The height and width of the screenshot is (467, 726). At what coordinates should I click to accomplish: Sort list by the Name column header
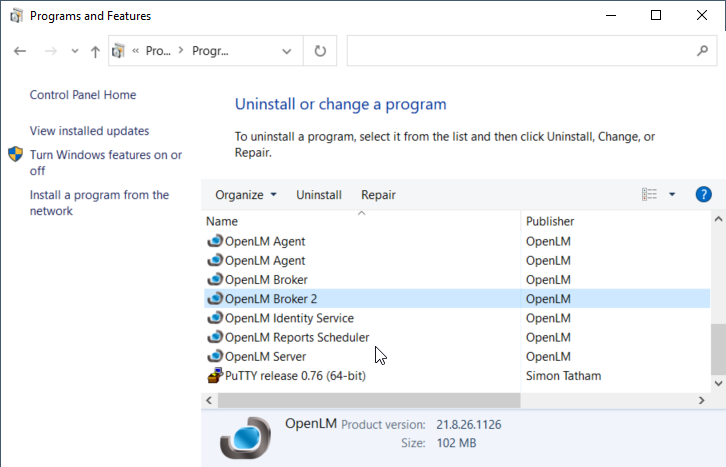(x=222, y=221)
